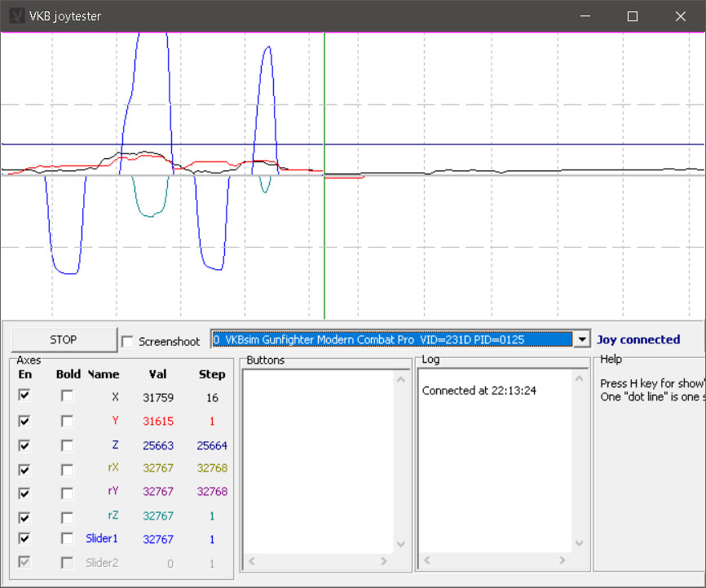Click the VKB joytester title bar icon

tap(16, 16)
